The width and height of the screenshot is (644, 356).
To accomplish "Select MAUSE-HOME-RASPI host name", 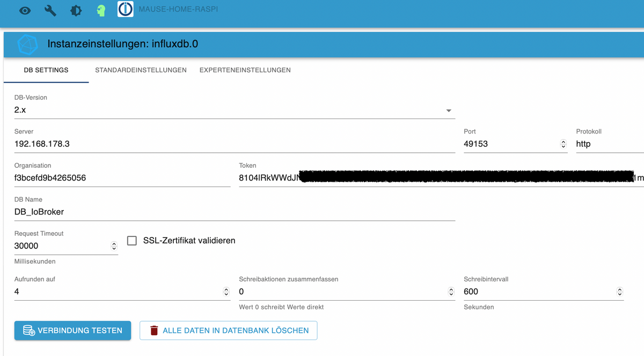I will [x=178, y=9].
